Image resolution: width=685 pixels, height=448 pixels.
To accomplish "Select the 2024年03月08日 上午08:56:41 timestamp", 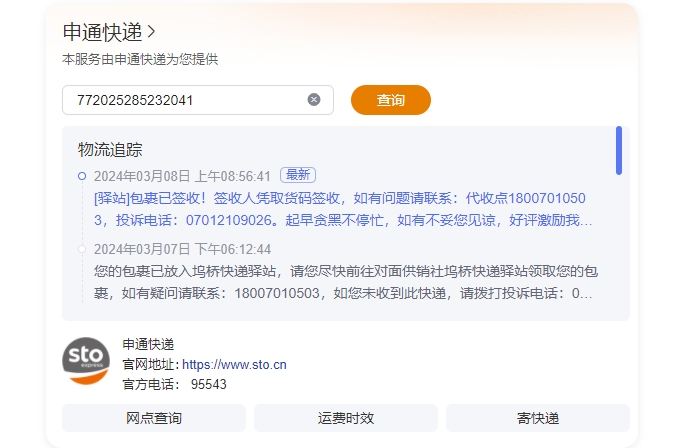I will [x=182, y=176].
